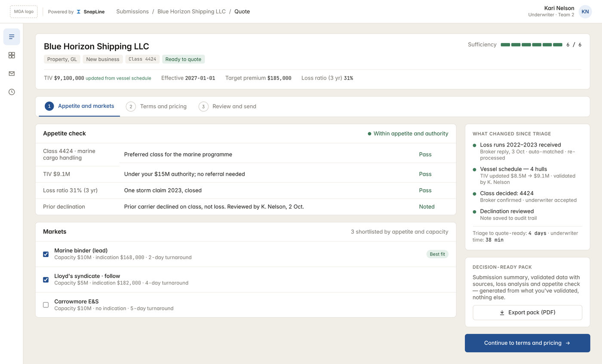Screen dimensions: 602x364
Task: Click the SnapLine logo icon
Action: click(x=79, y=12)
